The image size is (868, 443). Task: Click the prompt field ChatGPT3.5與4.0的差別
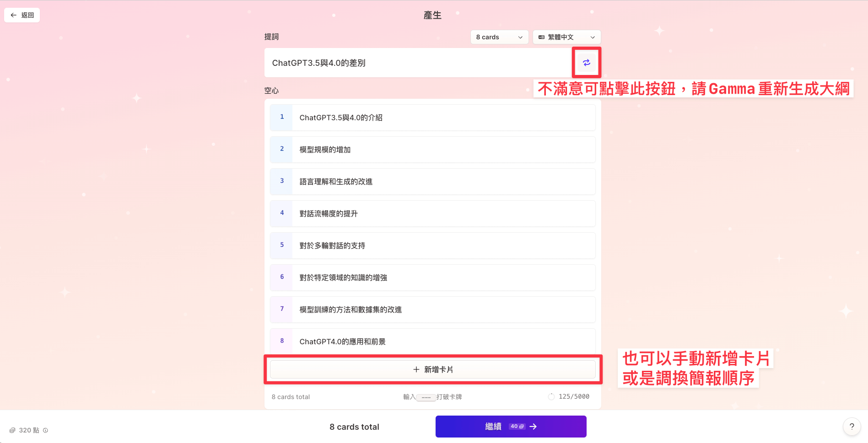pyautogui.click(x=416, y=63)
